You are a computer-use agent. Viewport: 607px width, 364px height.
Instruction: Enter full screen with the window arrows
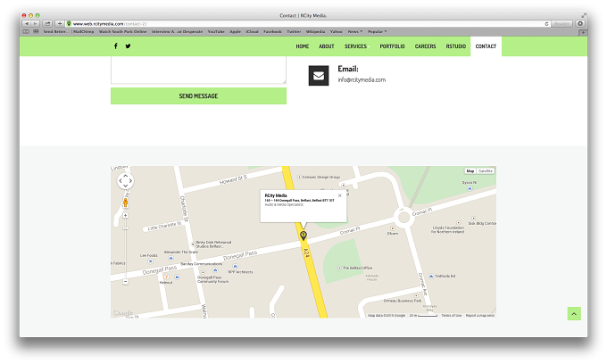click(x=584, y=15)
